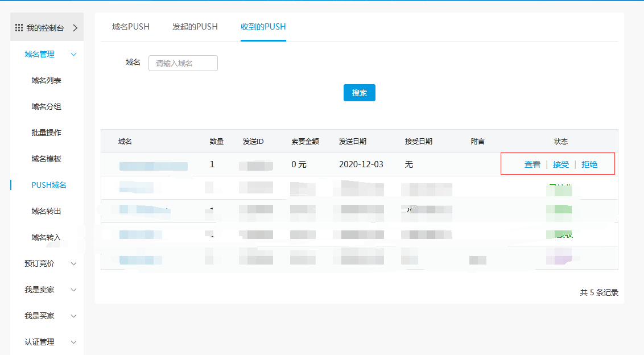Open 域名转入 menu item
This screenshot has height=355, width=644.
coord(46,238)
